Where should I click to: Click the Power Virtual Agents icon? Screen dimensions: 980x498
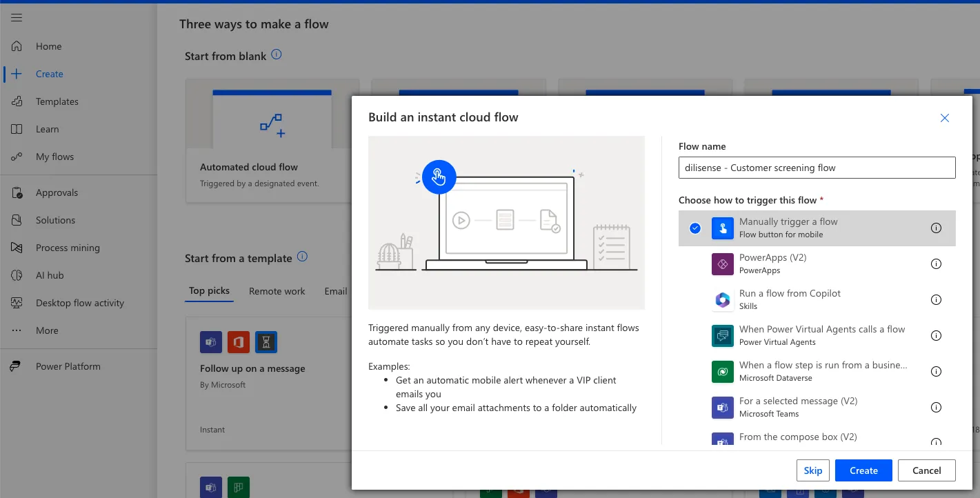(723, 336)
